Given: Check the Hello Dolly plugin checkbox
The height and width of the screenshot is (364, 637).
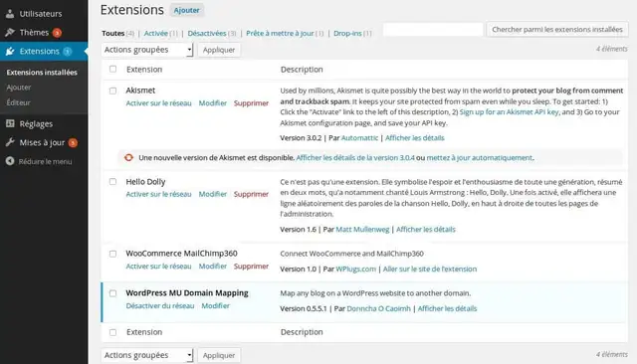Looking at the screenshot, I should pos(112,182).
